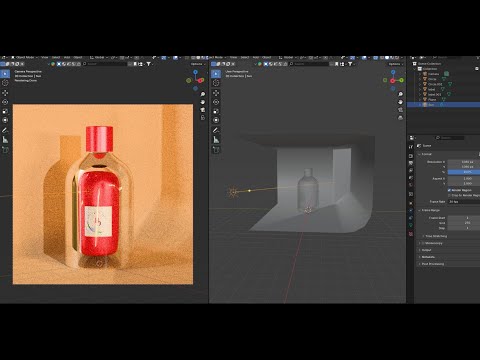The height and width of the screenshot is (360, 480).
Task: Expand the Time Stretching panel
Action: click(x=423, y=236)
